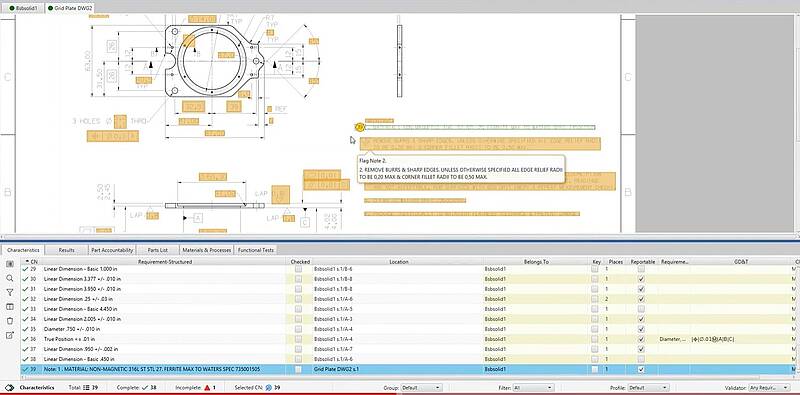Click the column layout icon in the sidebar
This screenshot has height=395, width=800.
point(10,307)
